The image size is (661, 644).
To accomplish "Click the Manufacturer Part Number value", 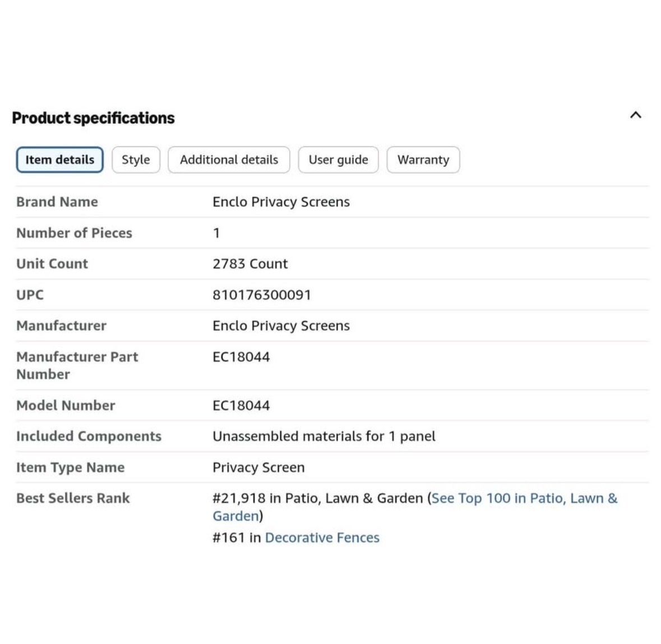I will coord(241,357).
